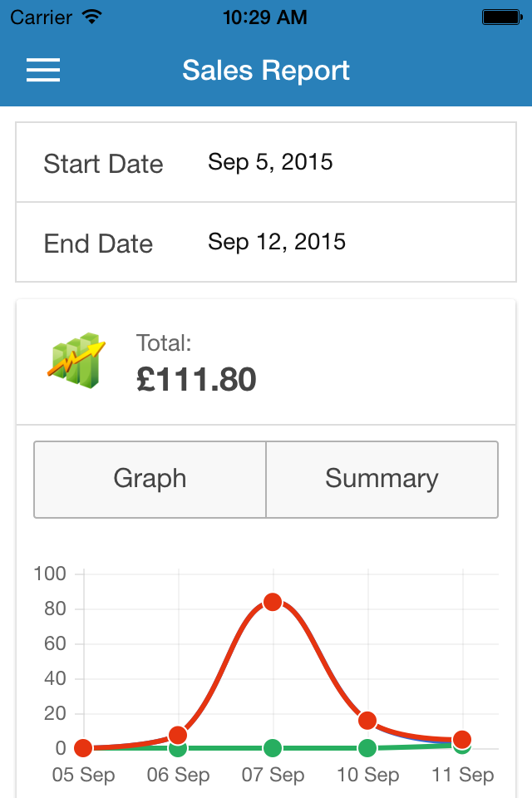The image size is (532, 798).
Task: Tap the Start Date label
Action: coord(103,164)
